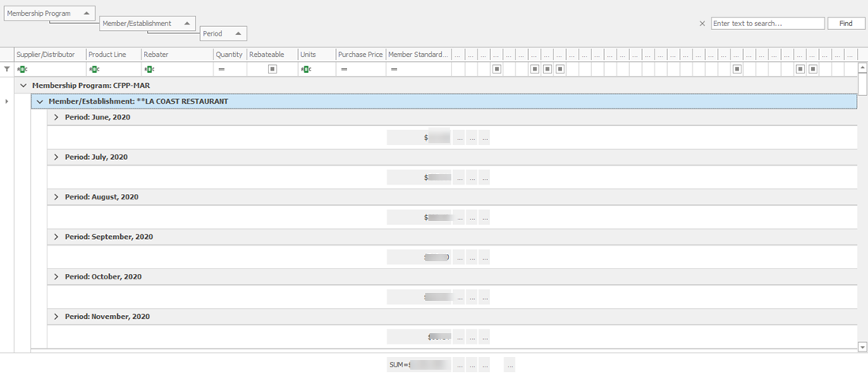This screenshot has height=376, width=868.
Task: Click the Units text filter operator icon
Action: (x=306, y=70)
